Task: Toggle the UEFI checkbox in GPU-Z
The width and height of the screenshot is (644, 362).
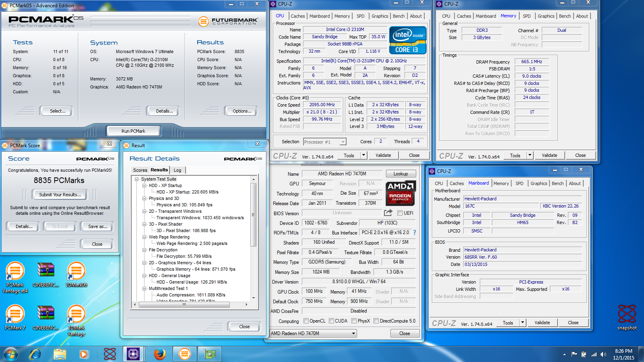Action: point(400,213)
